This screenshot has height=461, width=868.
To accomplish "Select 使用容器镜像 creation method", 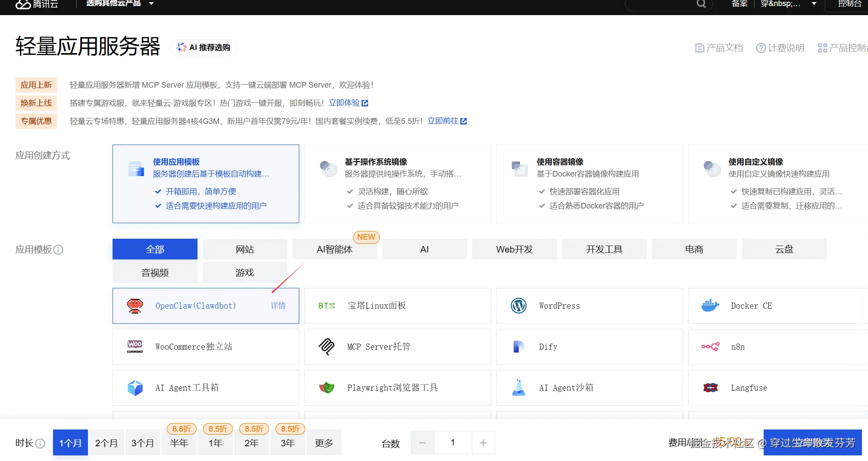I will click(589, 184).
